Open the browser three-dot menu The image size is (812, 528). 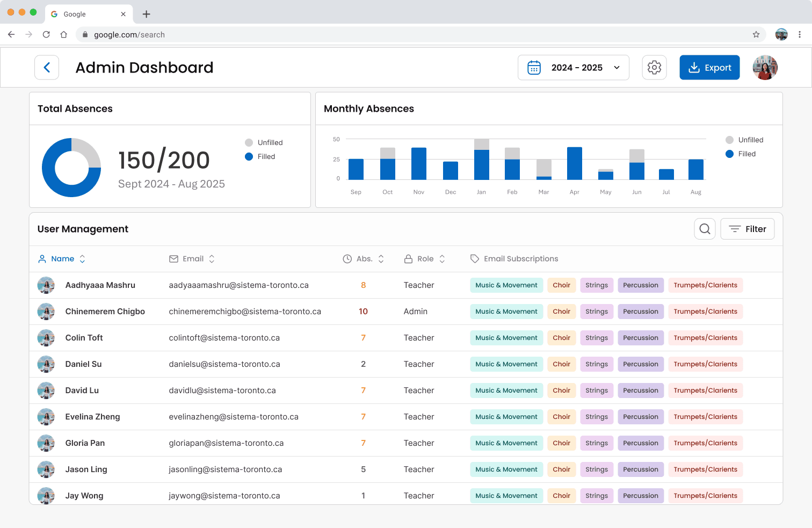[x=800, y=34]
